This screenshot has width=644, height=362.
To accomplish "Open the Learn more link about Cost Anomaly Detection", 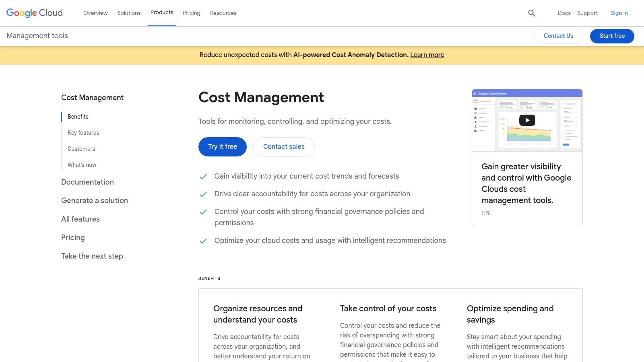I will (427, 55).
